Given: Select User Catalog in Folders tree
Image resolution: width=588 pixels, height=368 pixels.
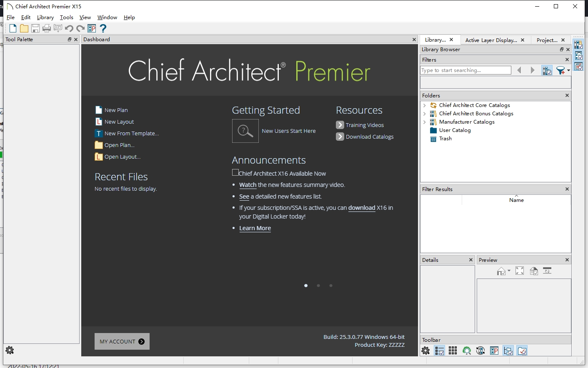Looking at the screenshot, I should (x=455, y=130).
